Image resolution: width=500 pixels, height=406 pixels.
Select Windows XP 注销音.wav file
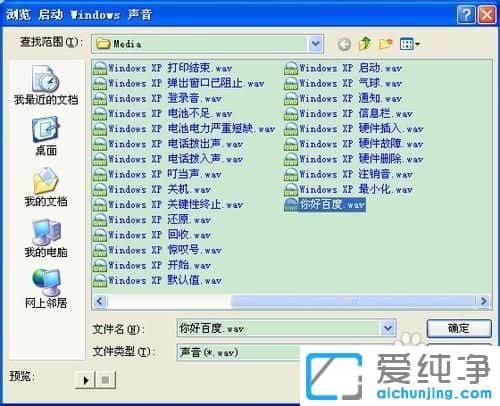(x=348, y=174)
